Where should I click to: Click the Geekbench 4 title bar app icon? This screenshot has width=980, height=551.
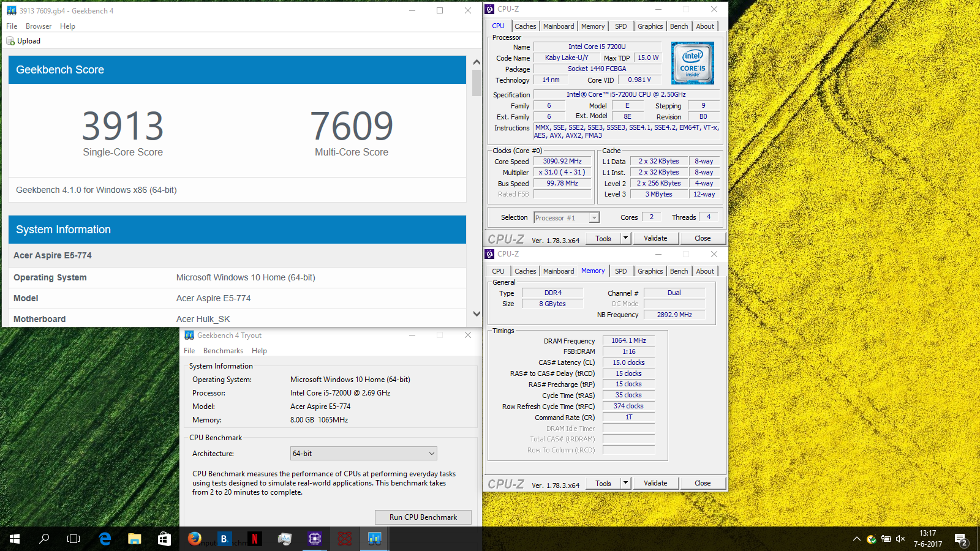tap(12, 10)
